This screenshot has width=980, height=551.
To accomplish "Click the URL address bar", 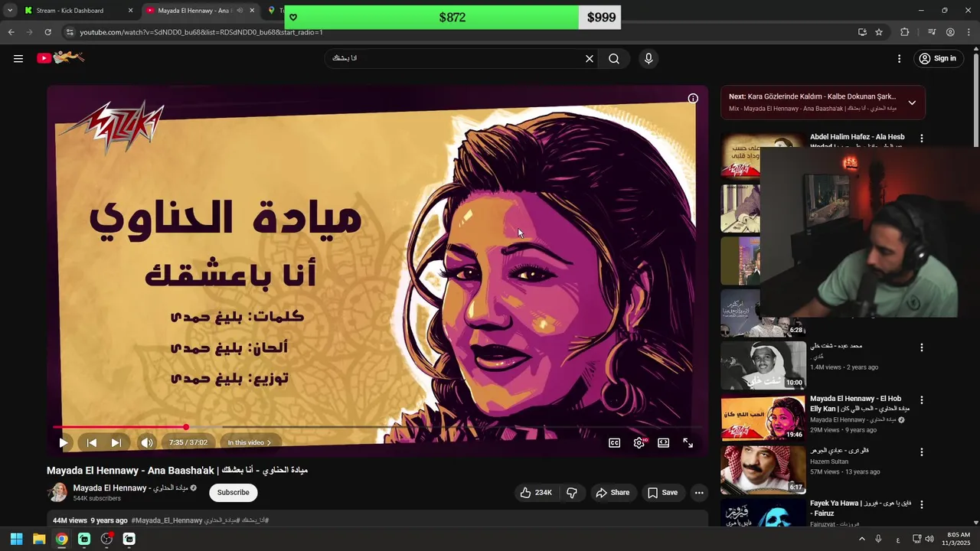I will pos(459,32).
